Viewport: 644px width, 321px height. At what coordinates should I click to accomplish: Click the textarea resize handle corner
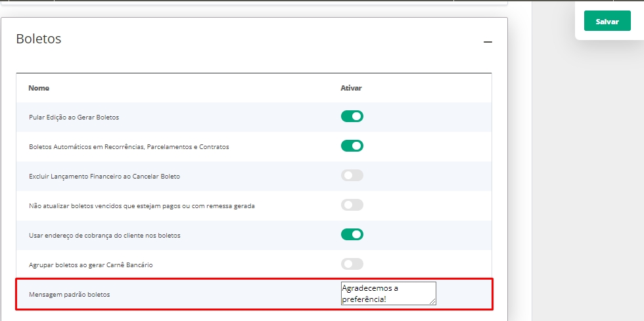(x=432, y=301)
